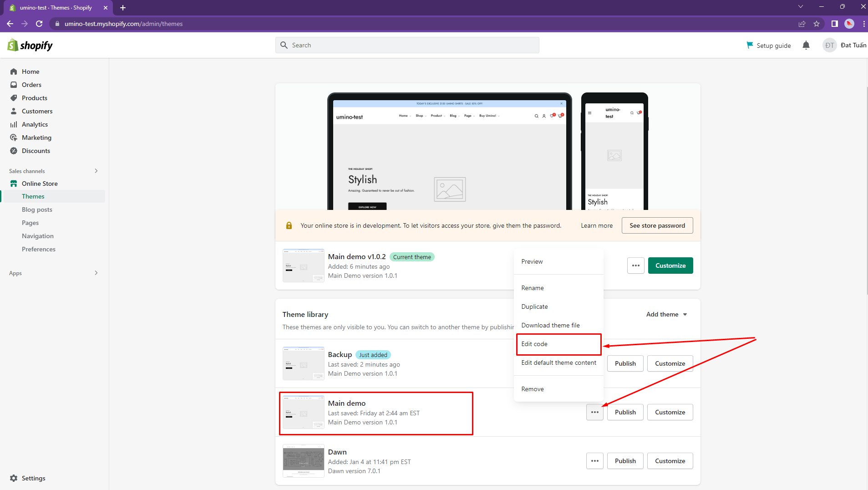Click the Main demo theme thumbnail
This screenshot has height=490, width=868.
click(304, 412)
